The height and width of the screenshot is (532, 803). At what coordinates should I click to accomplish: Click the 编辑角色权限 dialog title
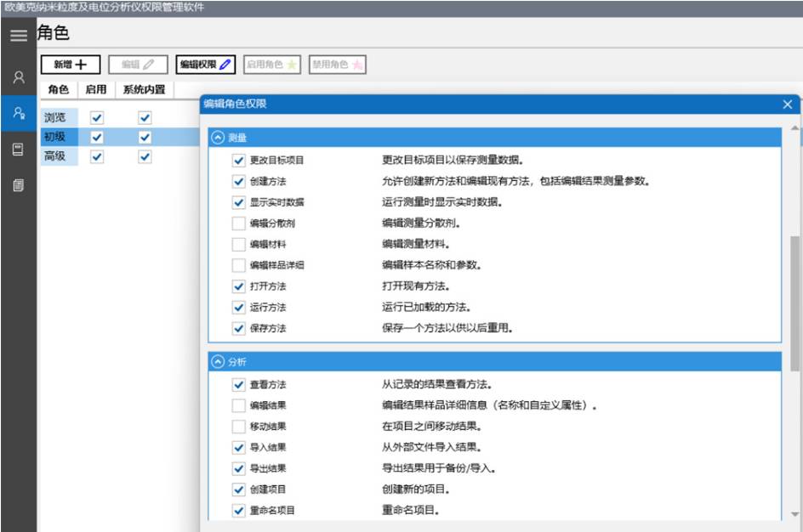click(235, 104)
